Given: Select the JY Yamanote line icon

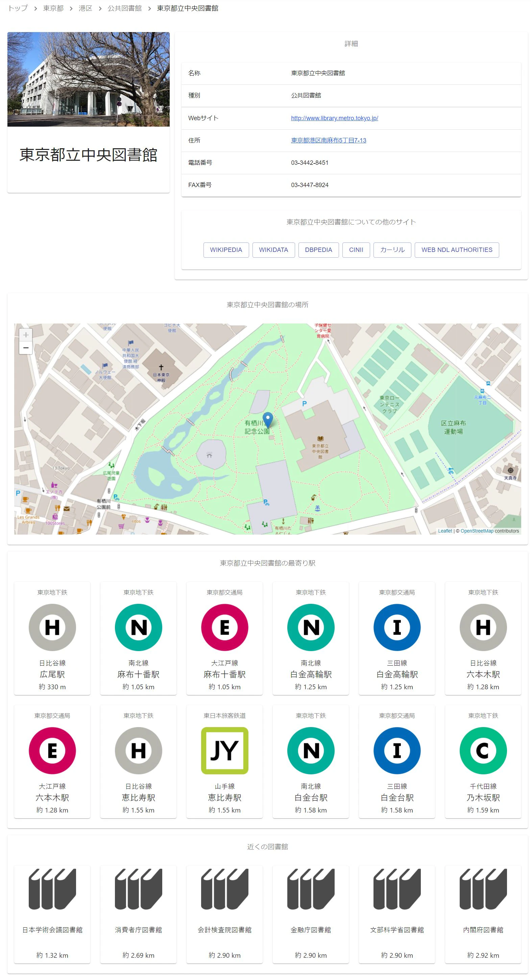Looking at the screenshot, I should (x=224, y=751).
